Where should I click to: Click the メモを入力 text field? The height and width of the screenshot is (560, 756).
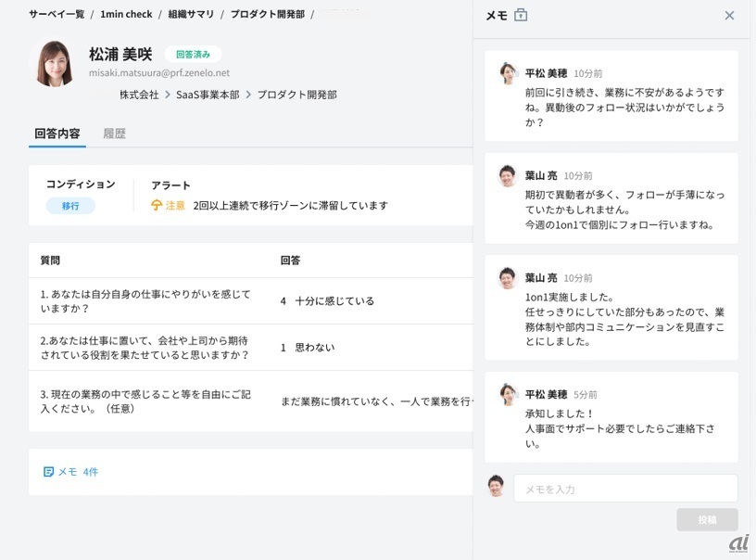click(x=625, y=489)
